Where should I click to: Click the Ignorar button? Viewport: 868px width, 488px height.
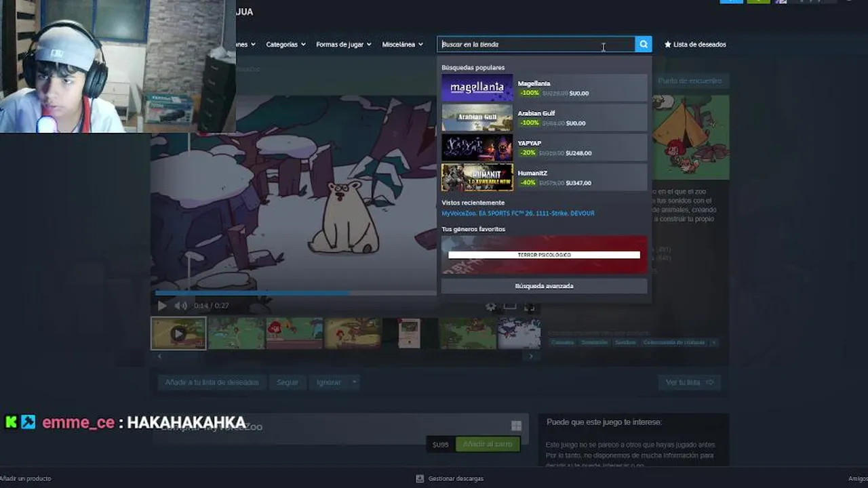point(329,382)
